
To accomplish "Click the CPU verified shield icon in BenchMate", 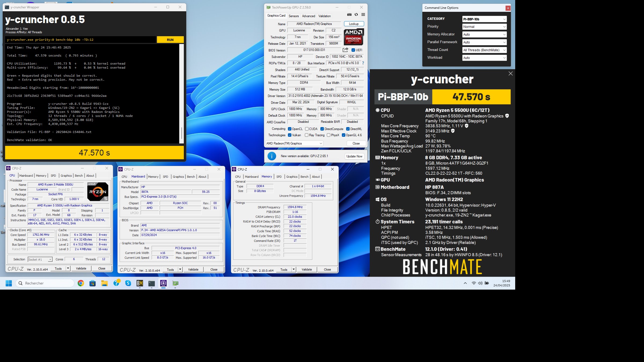I will (x=507, y=116).
